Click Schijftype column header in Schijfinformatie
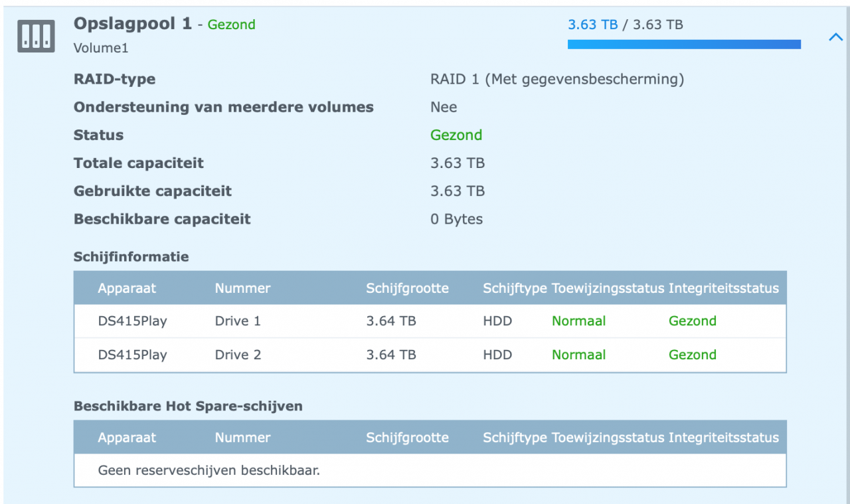This screenshot has width=850, height=504. coord(515,288)
